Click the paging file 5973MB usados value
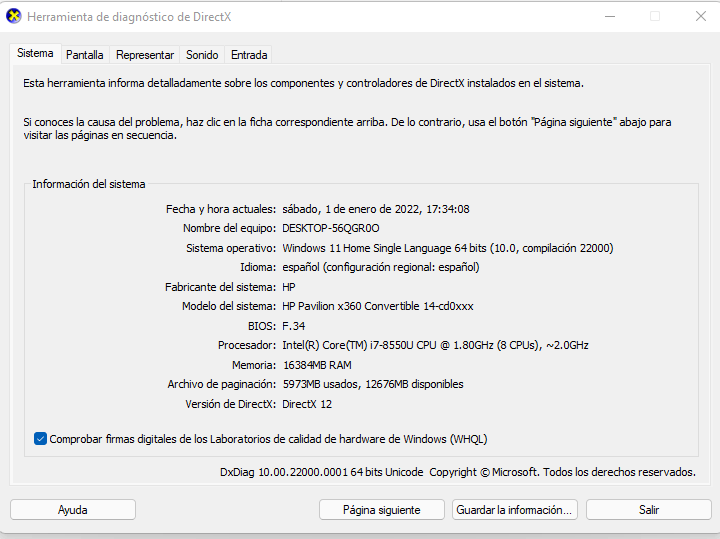Viewport: 720px width, 539px height. (373, 384)
